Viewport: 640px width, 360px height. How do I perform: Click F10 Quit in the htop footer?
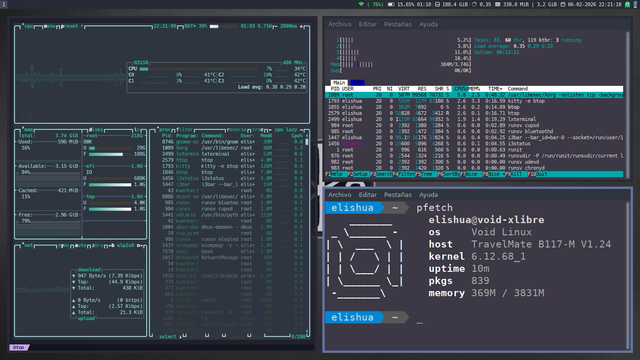538,174
